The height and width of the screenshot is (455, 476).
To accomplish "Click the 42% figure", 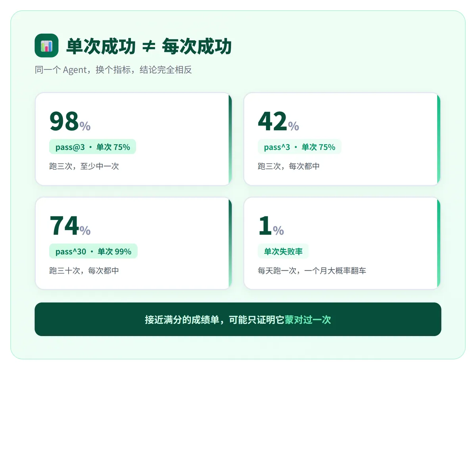I will click(x=278, y=121).
